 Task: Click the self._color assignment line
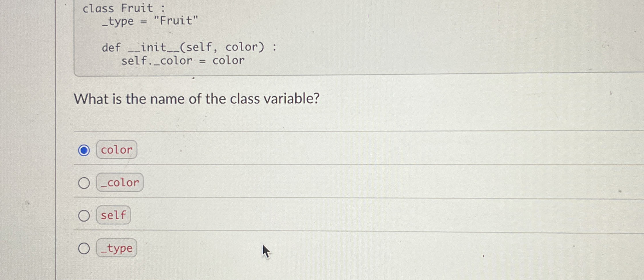click(182, 60)
